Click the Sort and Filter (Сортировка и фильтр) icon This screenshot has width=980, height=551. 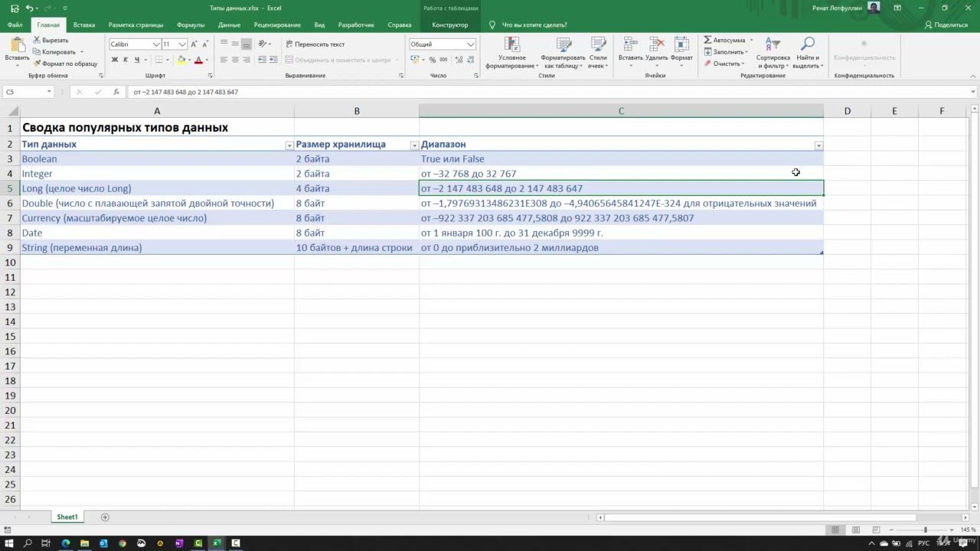coord(773,44)
